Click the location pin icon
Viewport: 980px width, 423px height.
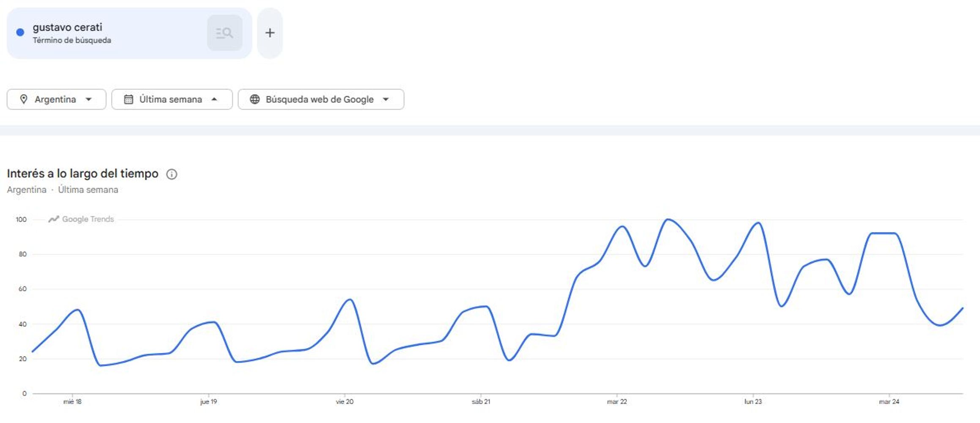24,99
